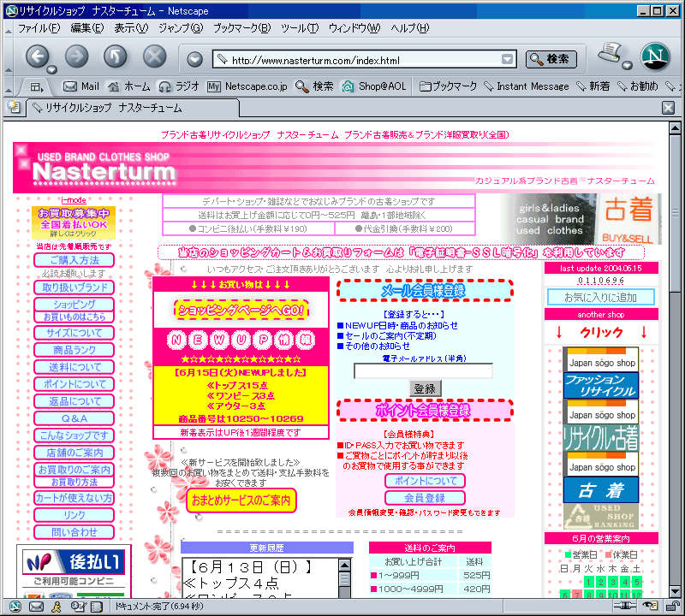This screenshot has height=616, width=685.
Task: Open the ヘルプ(H) menu
Action: pyautogui.click(x=410, y=28)
